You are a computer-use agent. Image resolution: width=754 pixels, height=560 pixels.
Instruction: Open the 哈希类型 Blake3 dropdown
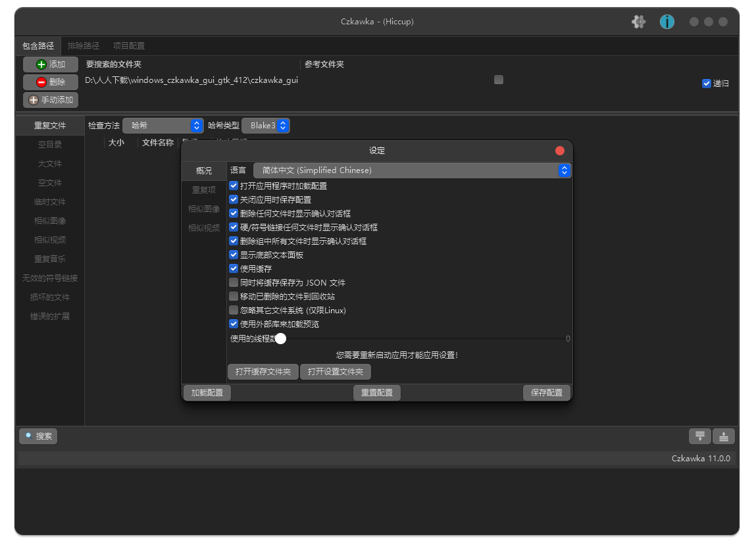266,125
